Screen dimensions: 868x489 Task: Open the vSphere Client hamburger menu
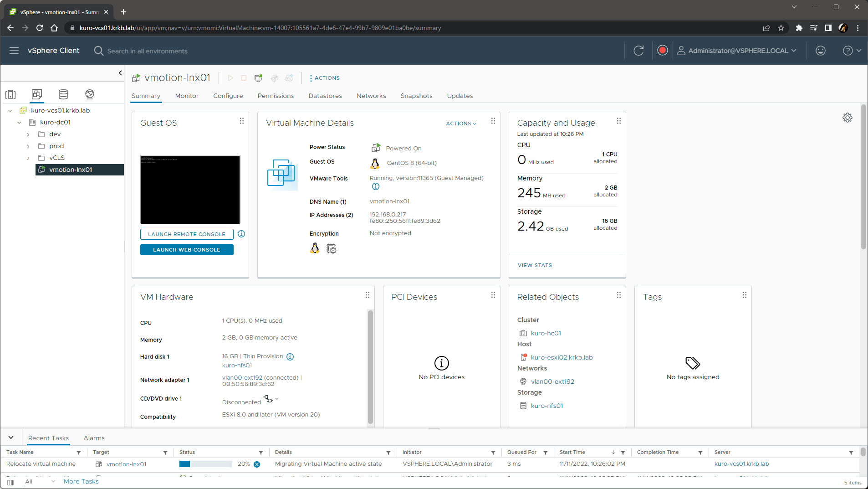click(14, 51)
